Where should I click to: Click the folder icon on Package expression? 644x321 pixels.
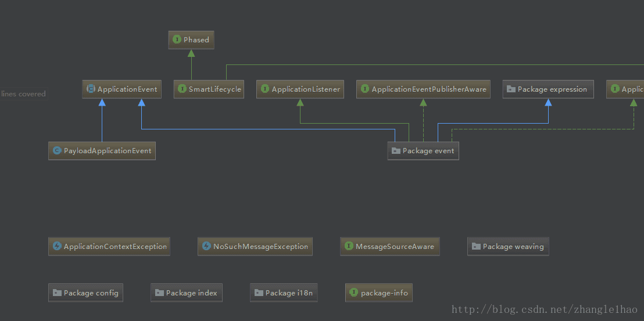click(511, 89)
